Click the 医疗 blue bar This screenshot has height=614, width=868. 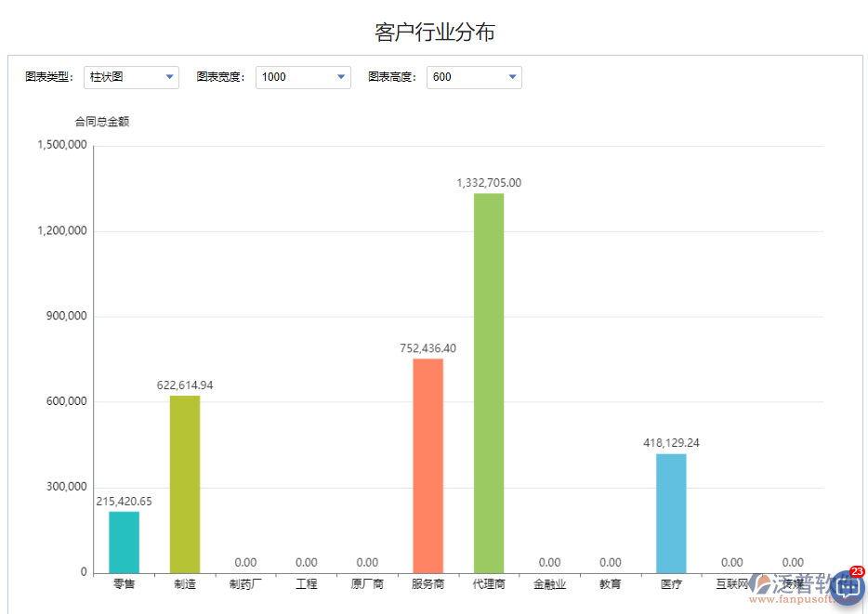tap(671, 511)
